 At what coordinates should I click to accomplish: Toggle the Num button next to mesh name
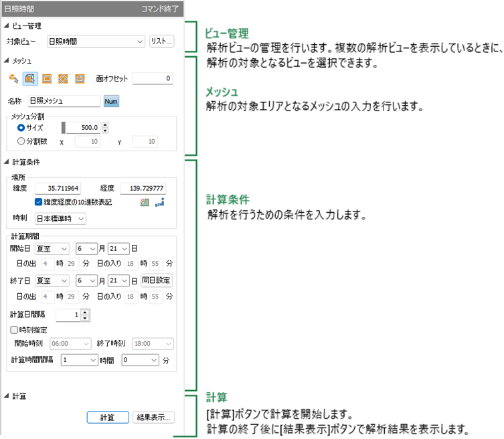(x=111, y=101)
